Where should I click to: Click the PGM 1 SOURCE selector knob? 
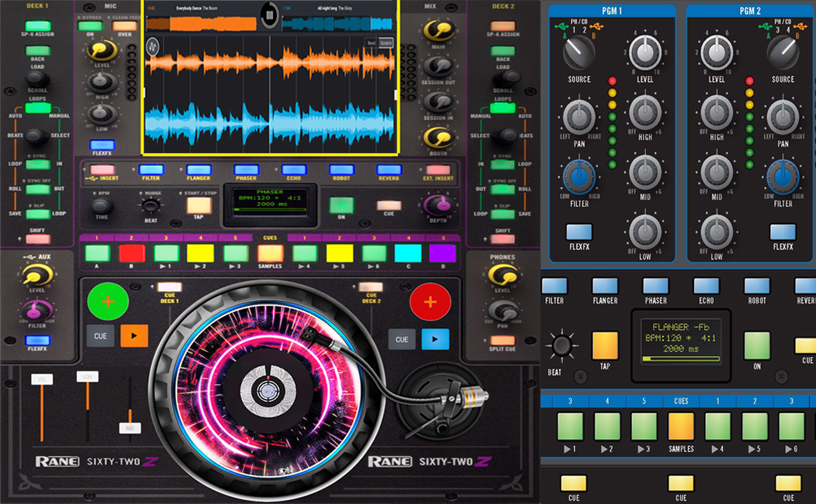578,53
